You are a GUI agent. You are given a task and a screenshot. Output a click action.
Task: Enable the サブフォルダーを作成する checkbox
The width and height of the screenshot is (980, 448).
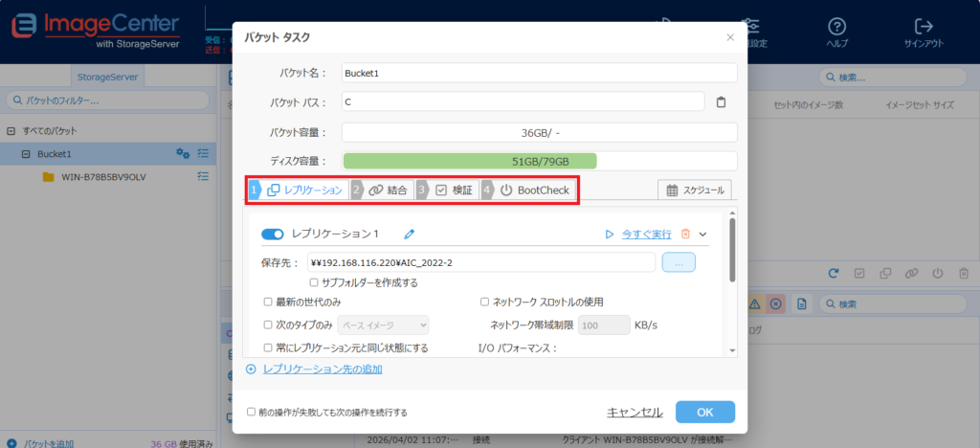[314, 282]
